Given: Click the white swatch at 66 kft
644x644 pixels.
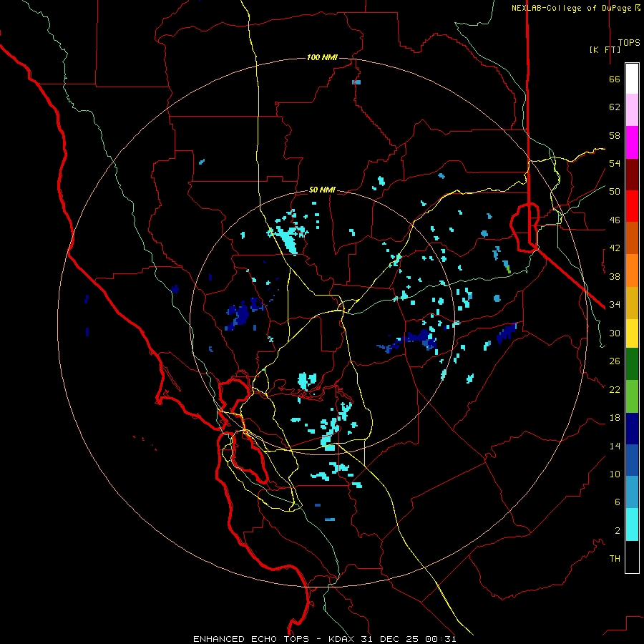Looking at the screenshot, I should [632, 79].
